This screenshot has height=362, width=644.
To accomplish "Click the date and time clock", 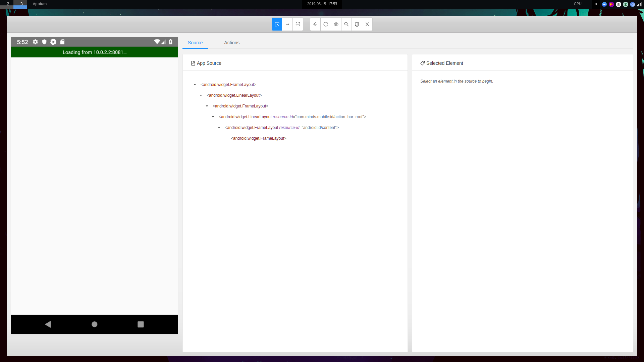I will click(x=322, y=4).
